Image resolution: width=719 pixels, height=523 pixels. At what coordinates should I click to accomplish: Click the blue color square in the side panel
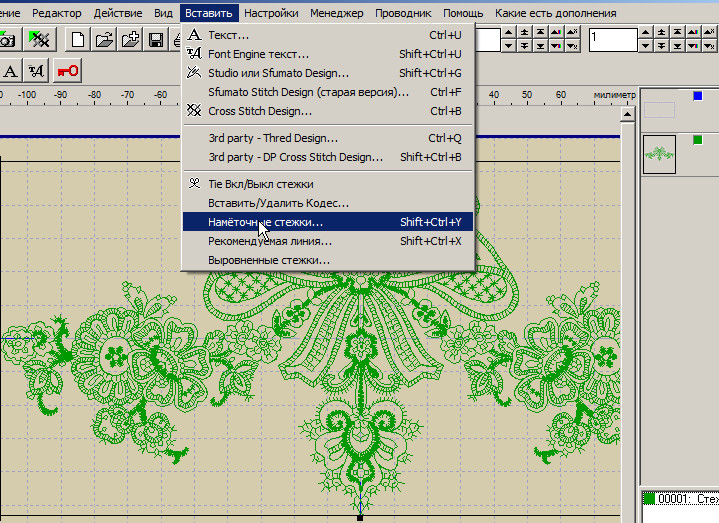pos(698,96)
